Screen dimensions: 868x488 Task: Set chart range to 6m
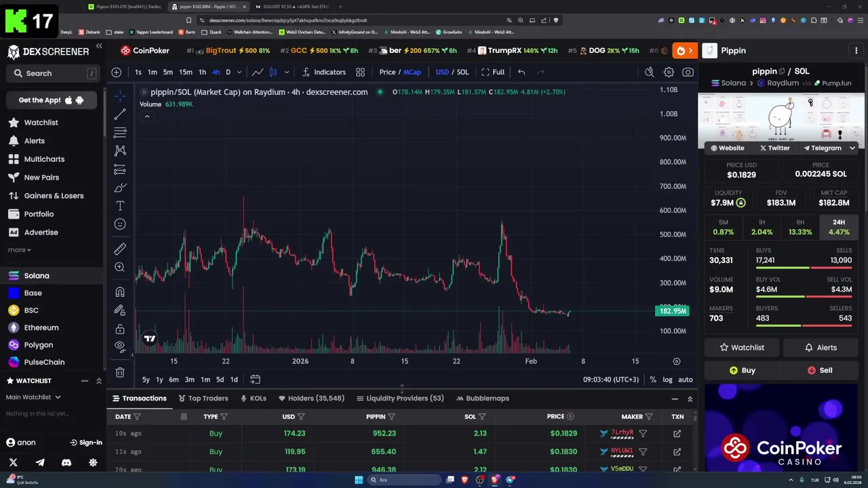pos(174,380)
